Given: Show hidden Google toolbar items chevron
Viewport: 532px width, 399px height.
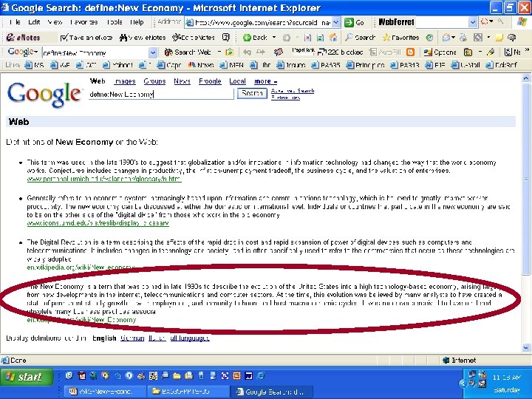Looking at the screenshot, I should [x=527, y=50].
